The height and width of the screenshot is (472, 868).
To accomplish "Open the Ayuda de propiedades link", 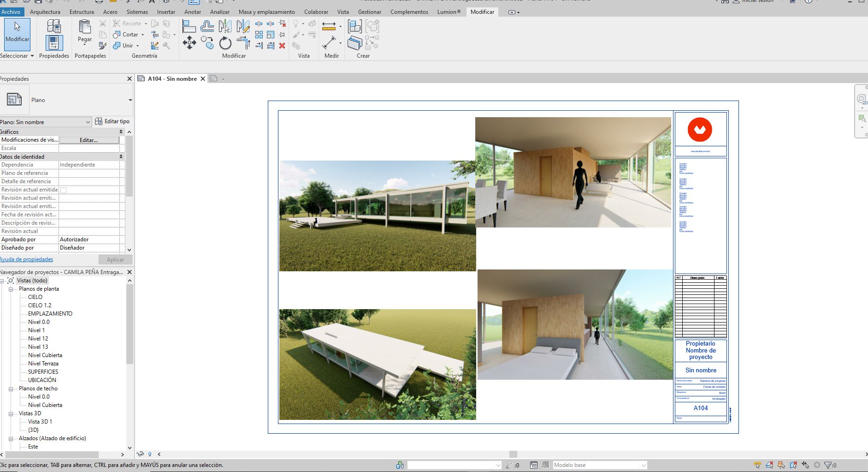I will click(x=26, y=259).
